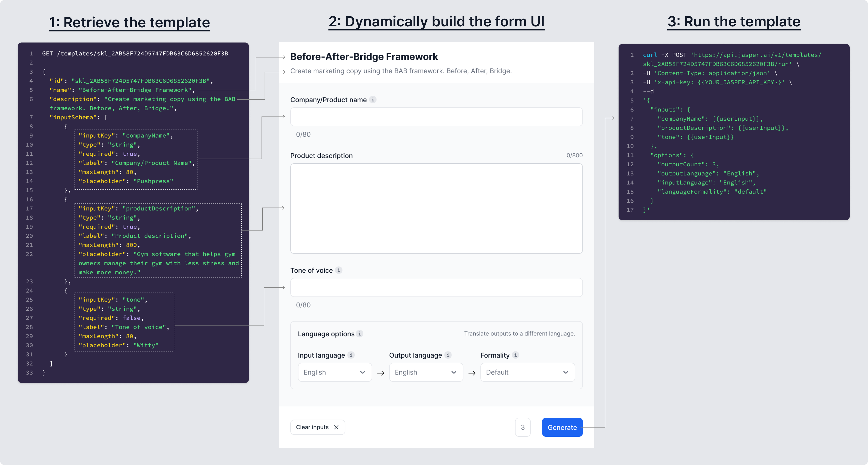The height and width of the screenshot is (465, 868).
Task: Click the Retrieve the template heading
Action: [129, 23]
